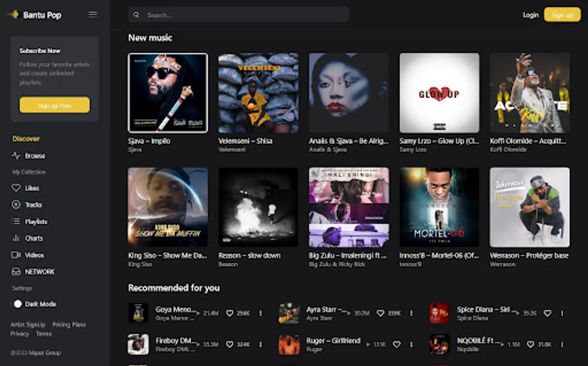Click the Tracks disc icon in sidebar
The height and width of the screenshot is (366, 588).
click(x=16, y=205)
